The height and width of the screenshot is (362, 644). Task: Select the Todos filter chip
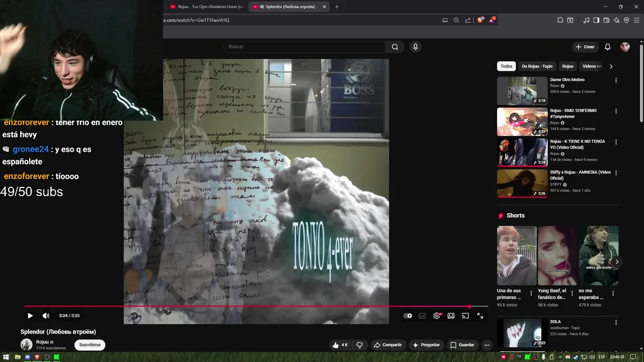(x=507, y=66)
